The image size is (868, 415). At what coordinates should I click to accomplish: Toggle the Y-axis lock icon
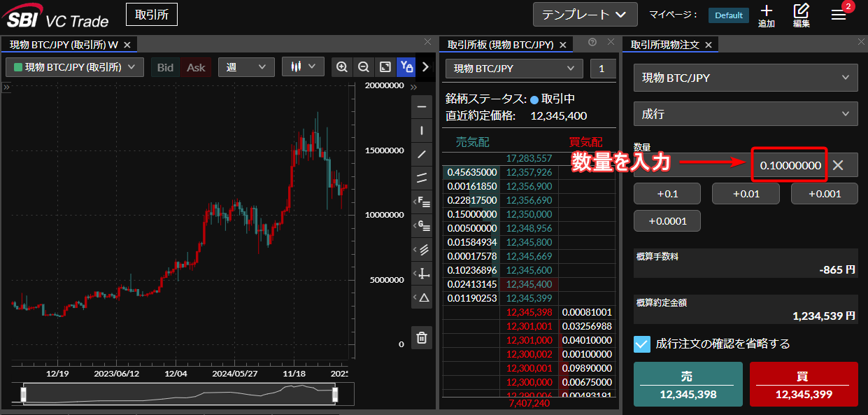click(406, 66)
